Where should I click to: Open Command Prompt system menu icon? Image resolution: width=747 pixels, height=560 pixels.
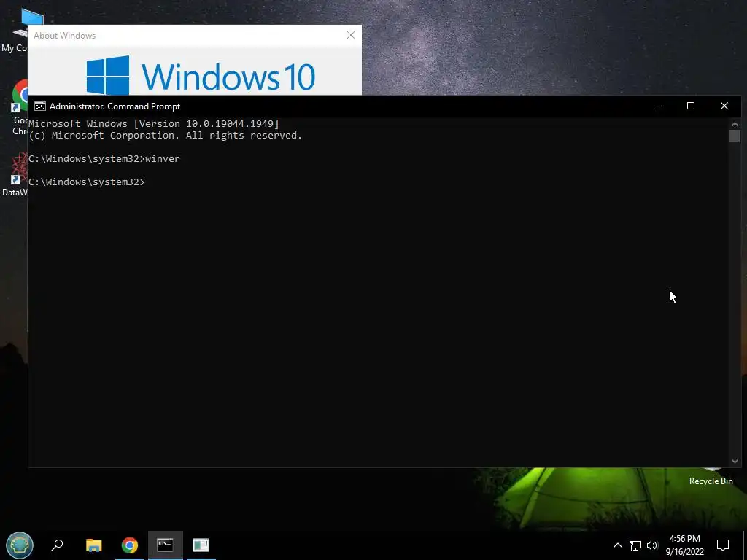[40, 106]
